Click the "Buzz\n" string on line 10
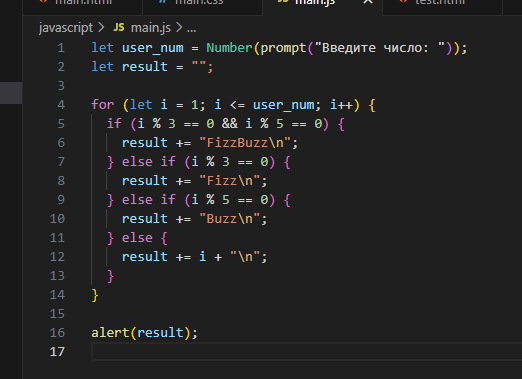This screenshot has height=379, width=522. coord(230,219)
